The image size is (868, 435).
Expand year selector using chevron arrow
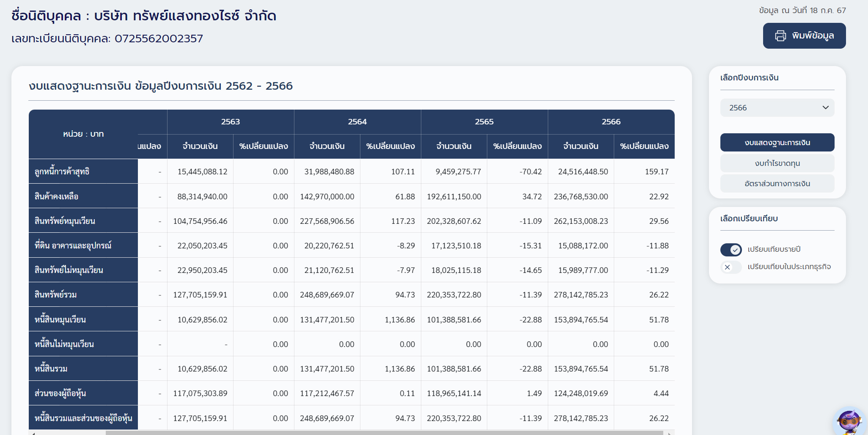pos(825,107)
